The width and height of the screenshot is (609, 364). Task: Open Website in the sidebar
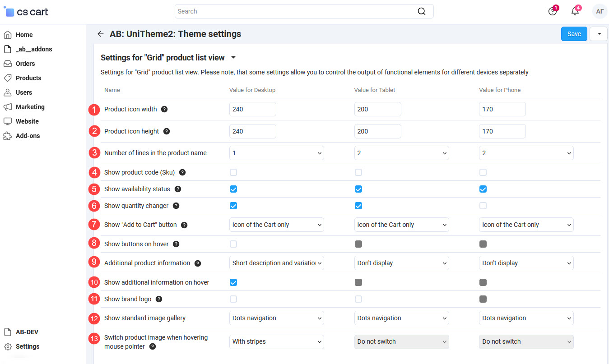tap(27, 121)
